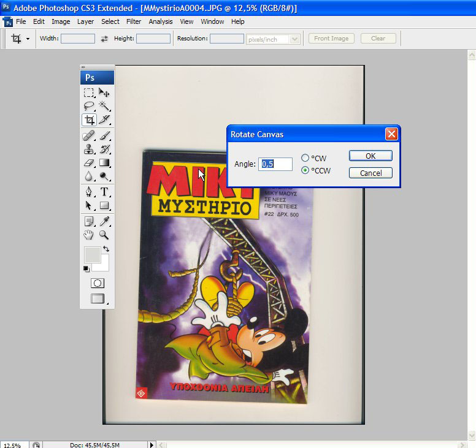The width and height of the screenshot is (476, 448).
Task: Click the Front Image button
Action: (x=331, y=39)
